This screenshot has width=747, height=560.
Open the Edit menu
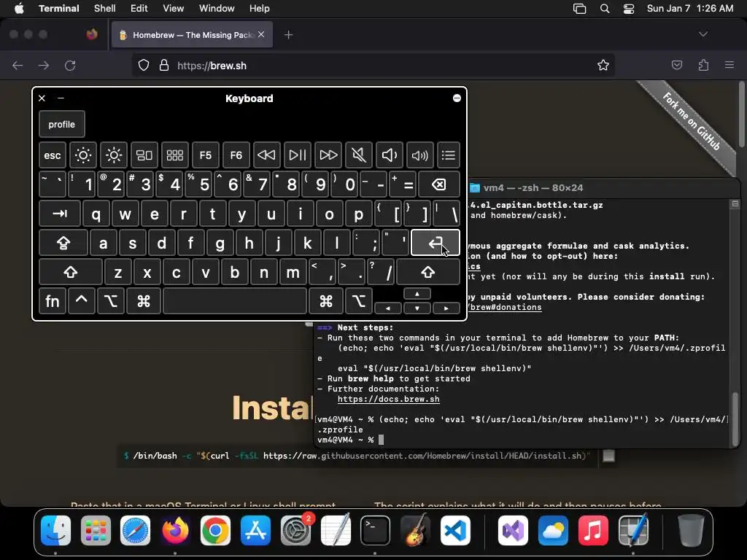pyautogui.click(x=139, y=9)
